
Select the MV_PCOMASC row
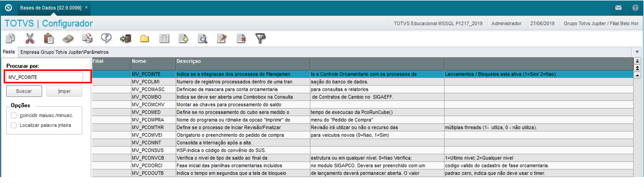(x=363, y=89)
